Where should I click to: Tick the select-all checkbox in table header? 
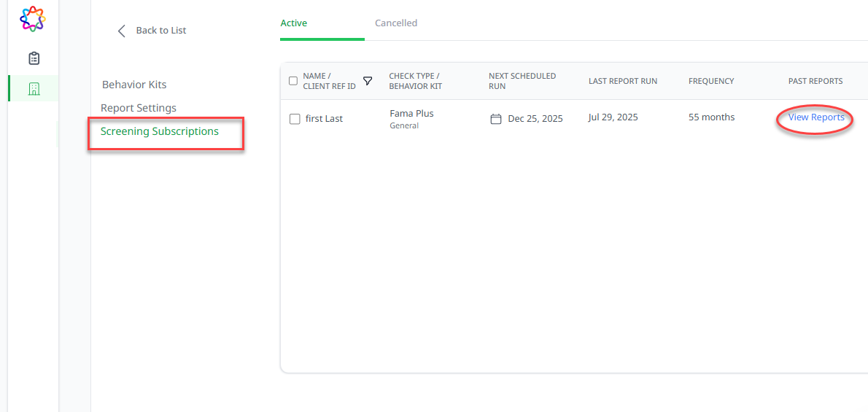point(293,81)
